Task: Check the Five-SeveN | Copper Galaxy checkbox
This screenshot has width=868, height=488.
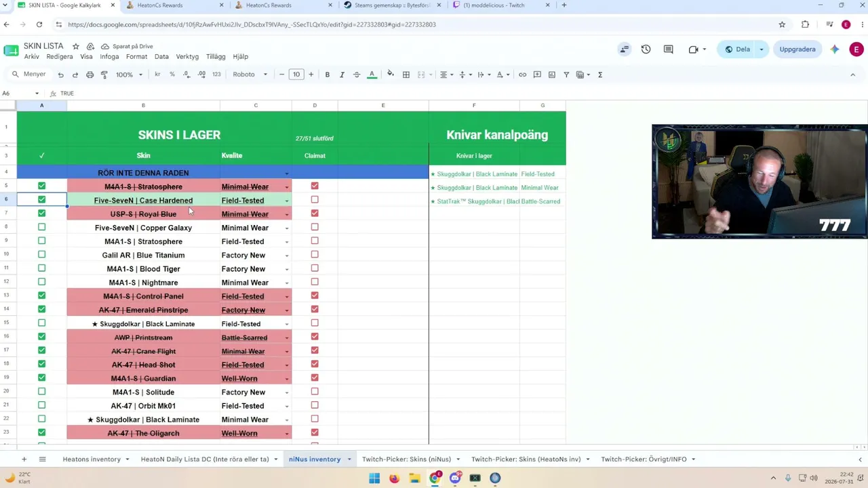Action: (x=42, y=227)
